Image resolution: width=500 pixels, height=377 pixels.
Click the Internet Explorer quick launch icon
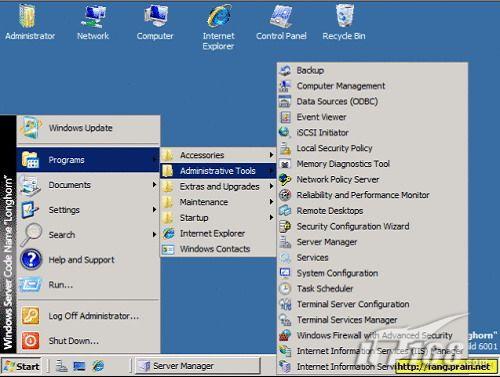point(98,366)
